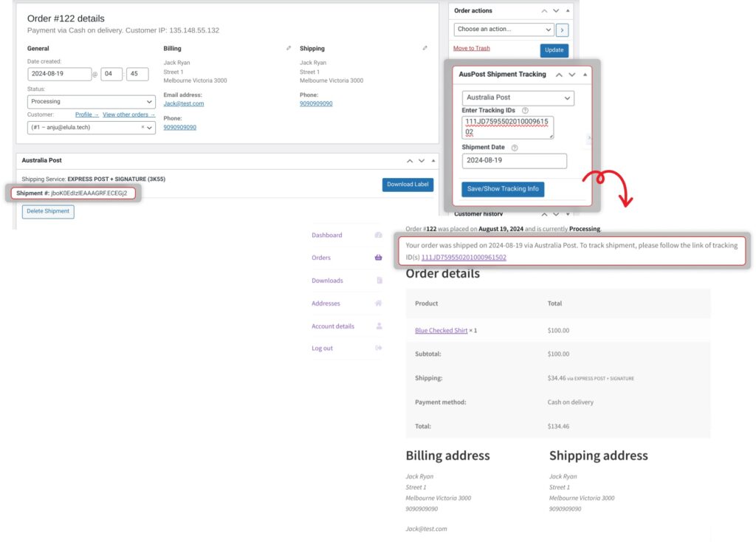Select Log out in account menu

point(322,348)
